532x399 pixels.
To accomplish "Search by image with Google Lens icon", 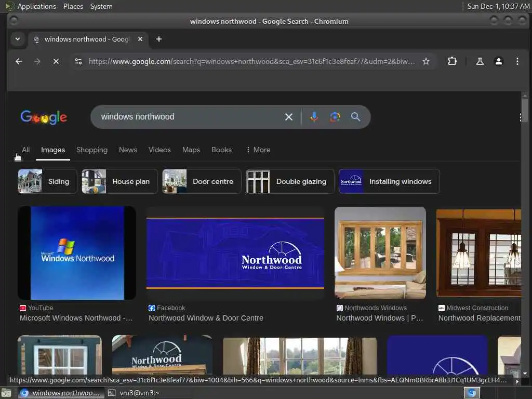I will [335, 117].
